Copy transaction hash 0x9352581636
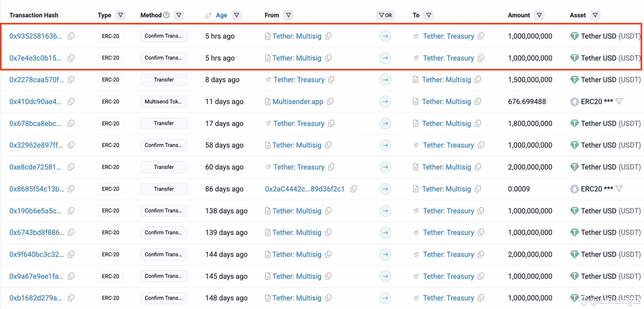This screenshot has height=309, width=644. pos(71,36)
